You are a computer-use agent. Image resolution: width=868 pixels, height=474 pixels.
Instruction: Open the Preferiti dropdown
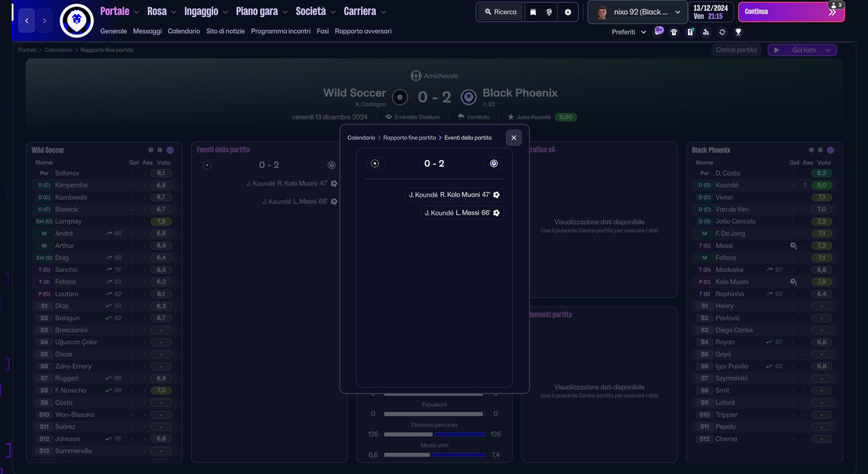pyautogui.click(x=628, y=32)
